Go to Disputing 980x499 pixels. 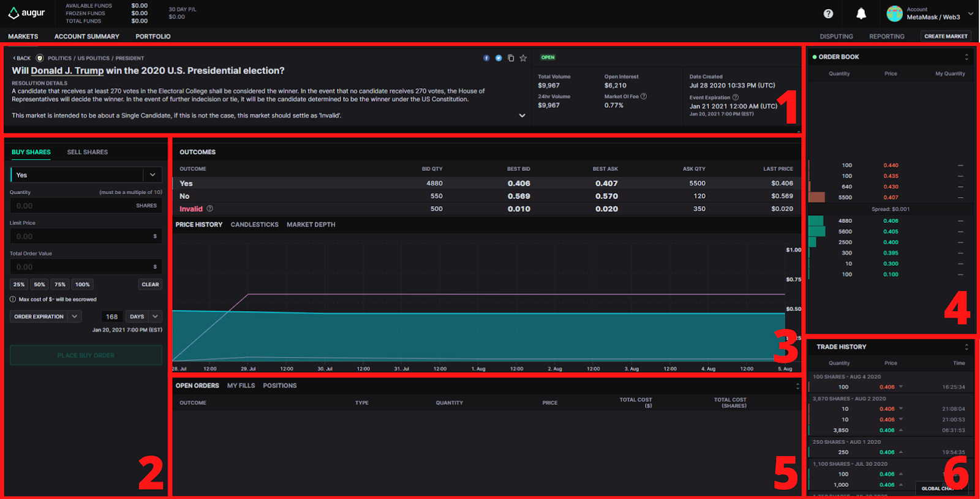[836, 37]
